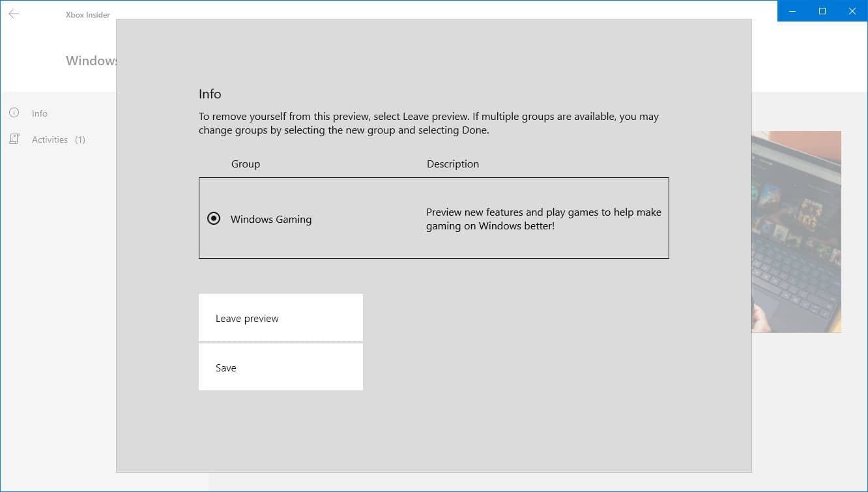Click the Xbox Insider title text

pos(88,14)
